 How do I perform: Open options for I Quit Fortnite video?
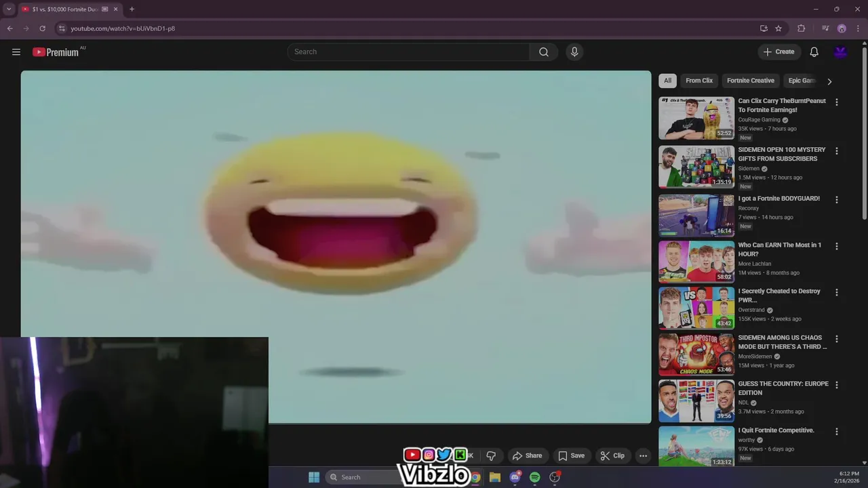coord(836,431)
